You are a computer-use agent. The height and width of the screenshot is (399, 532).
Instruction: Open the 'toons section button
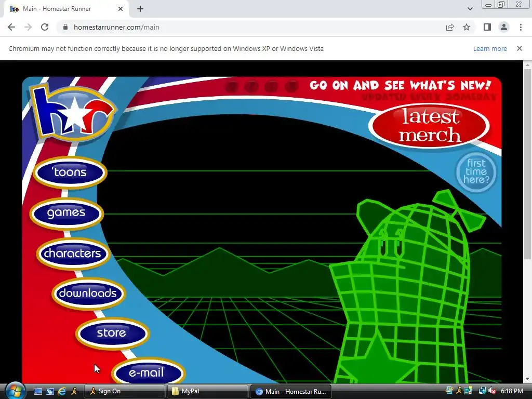[70, 172]
